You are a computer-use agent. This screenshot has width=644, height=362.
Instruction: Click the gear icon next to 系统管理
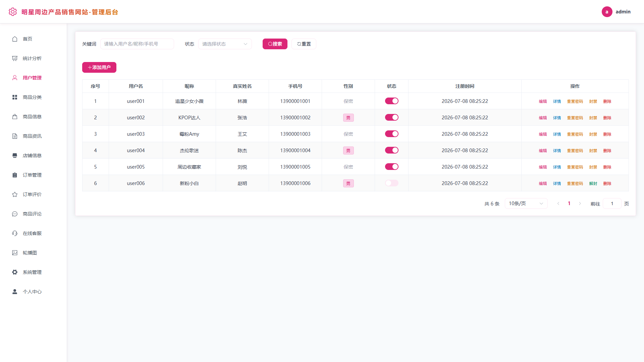tap(15, 272)
